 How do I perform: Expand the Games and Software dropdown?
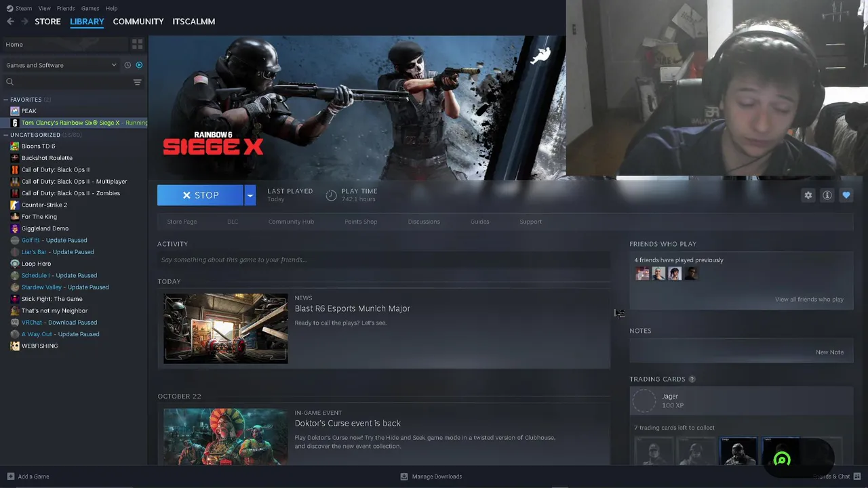(61, 65)
